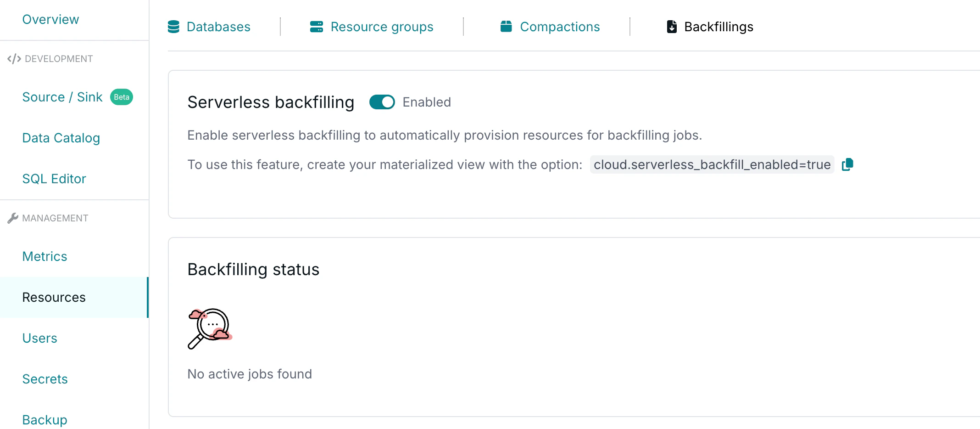Select the cloud.serverless_backfill_enabled=true code text

(x=712, y=164)
